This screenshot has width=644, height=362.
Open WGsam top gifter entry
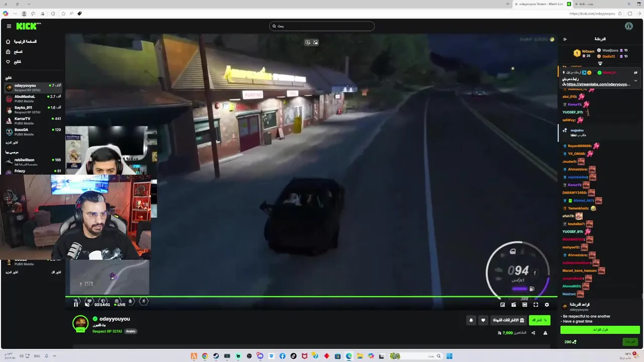point(585,53)
